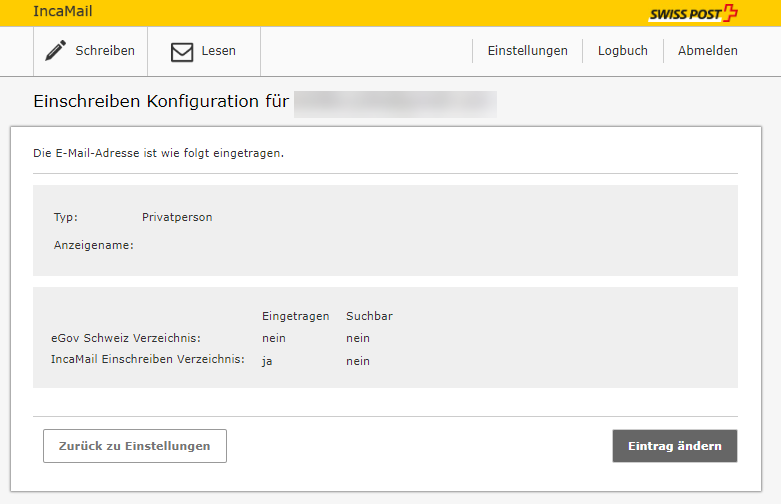This screenshot has width=781, height=504.
Task: Click the pencil icon for Schreiben
Action: [x=56, y=51]
